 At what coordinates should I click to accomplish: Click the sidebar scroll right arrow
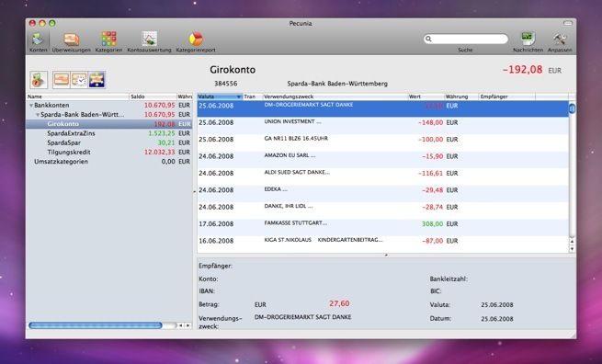coord(187,325)
